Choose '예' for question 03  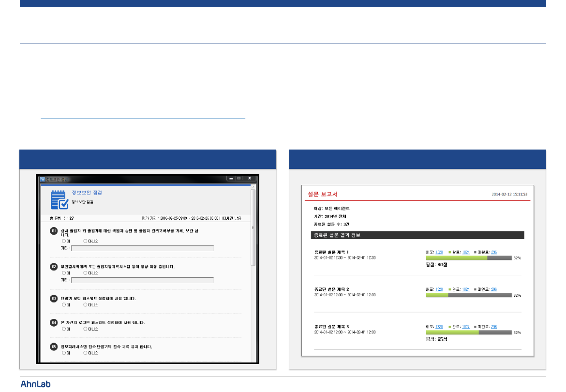(63, 305)
